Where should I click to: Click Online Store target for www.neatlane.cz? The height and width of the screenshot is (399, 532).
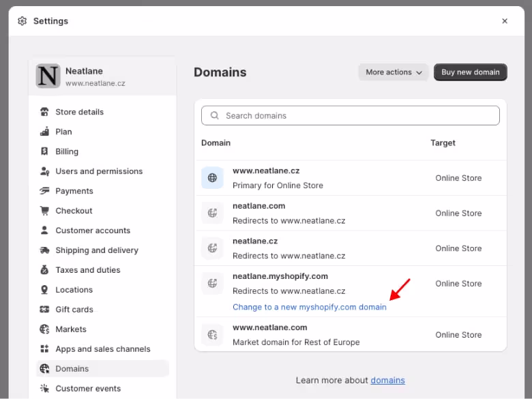point(458,178)
